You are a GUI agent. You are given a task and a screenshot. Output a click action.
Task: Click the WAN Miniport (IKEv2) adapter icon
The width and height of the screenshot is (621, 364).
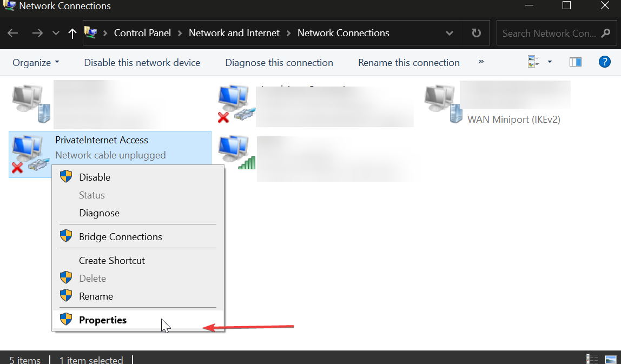440,103
